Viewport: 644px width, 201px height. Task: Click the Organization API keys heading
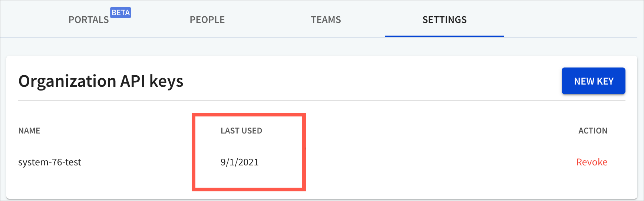tap(101, 81)
